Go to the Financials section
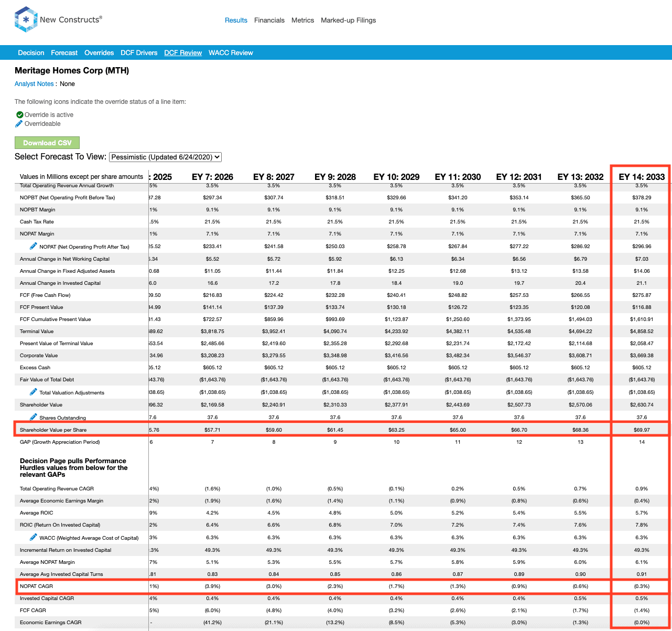672x631 pixels. (x=269, y=20)
